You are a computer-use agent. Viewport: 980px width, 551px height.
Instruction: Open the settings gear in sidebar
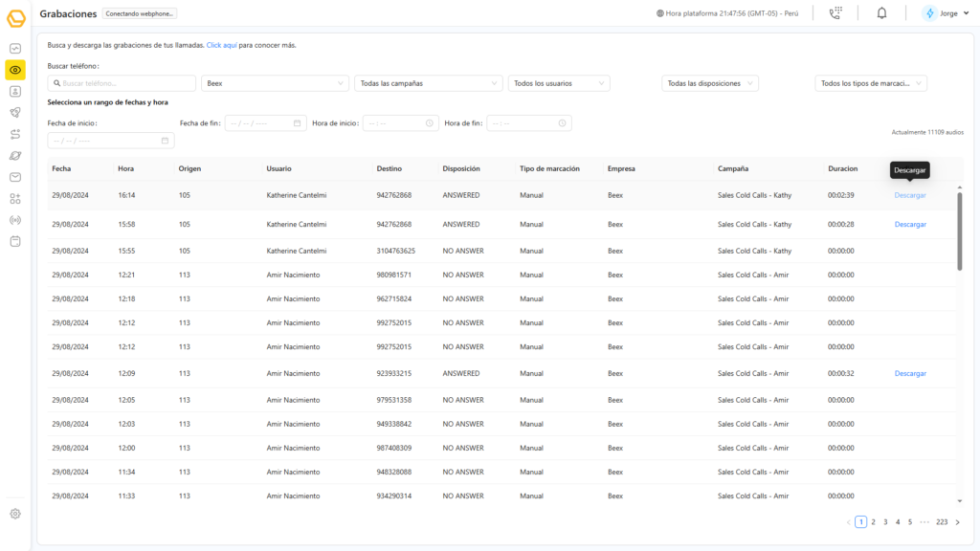(15, 514)
